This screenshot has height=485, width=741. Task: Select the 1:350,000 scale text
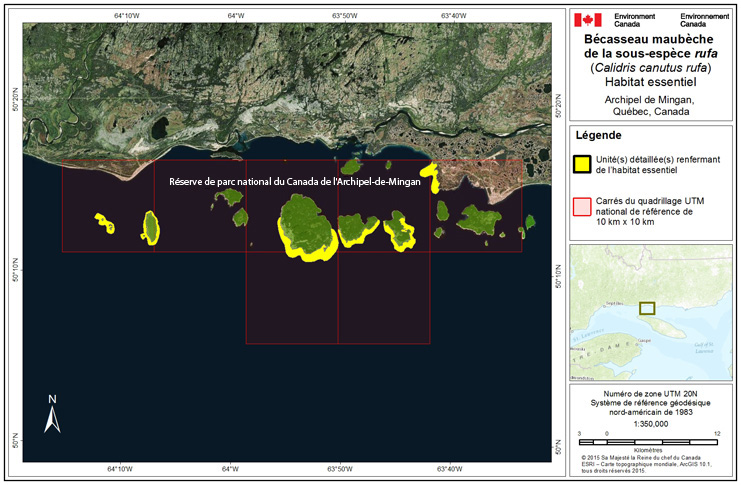click(x=649, y=423)
